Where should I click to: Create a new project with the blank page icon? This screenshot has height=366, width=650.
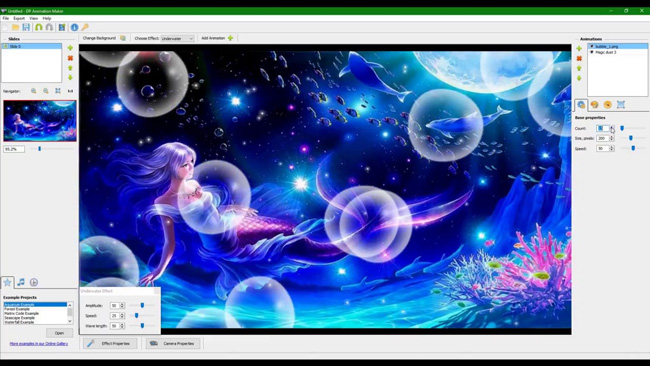[5, 27]
